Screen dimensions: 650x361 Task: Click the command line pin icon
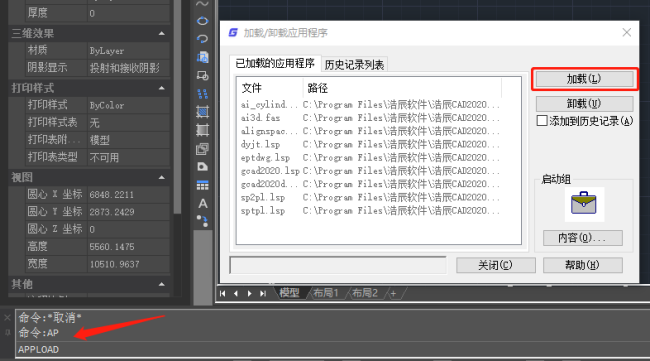(x=7, y=332)
